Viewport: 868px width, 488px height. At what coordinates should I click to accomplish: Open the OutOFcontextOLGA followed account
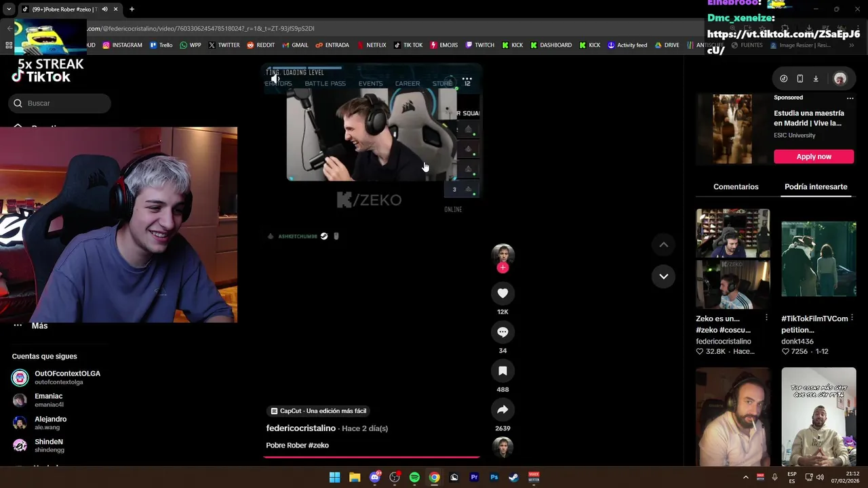coord(56,378)
